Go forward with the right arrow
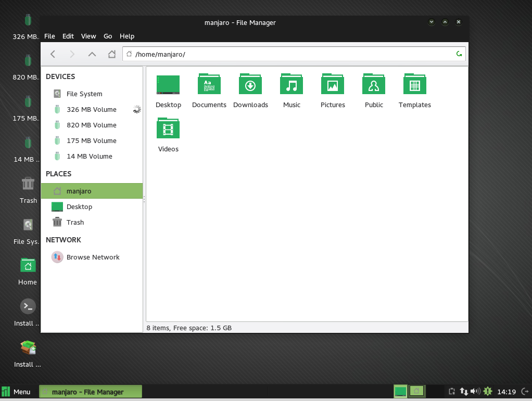Image resolution: width=532 pixels, height=401 pixels. pyautogui.click(x=72, y=54)
